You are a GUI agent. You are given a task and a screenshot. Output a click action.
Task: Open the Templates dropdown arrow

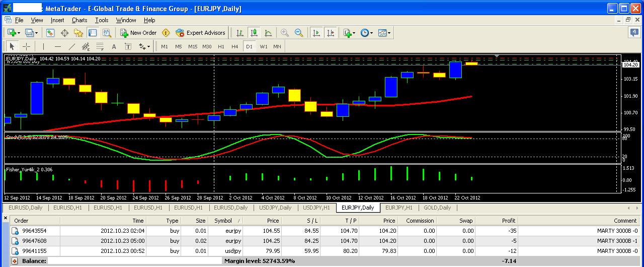389,33
